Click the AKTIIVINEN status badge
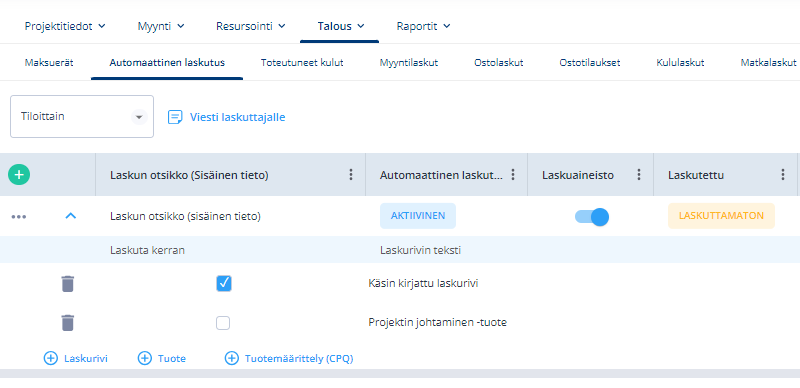Viewport: 800px width, 388px height. (x=418, y=215)
